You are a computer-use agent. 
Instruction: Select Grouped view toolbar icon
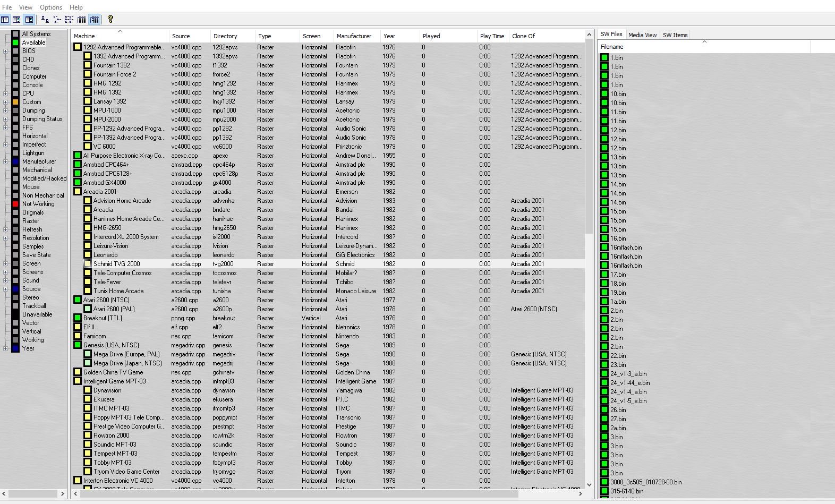tap(94, 20)
